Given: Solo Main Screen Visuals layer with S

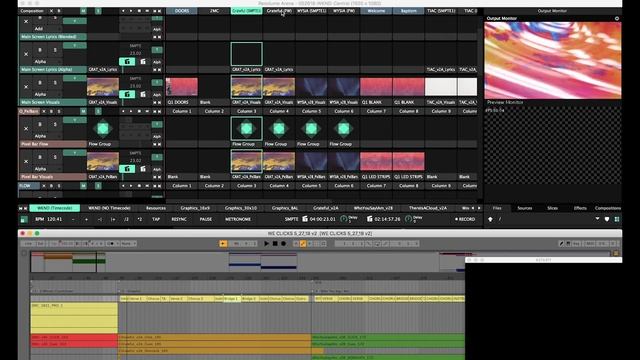Looking at the screenshot, I should tap(55, 83).
